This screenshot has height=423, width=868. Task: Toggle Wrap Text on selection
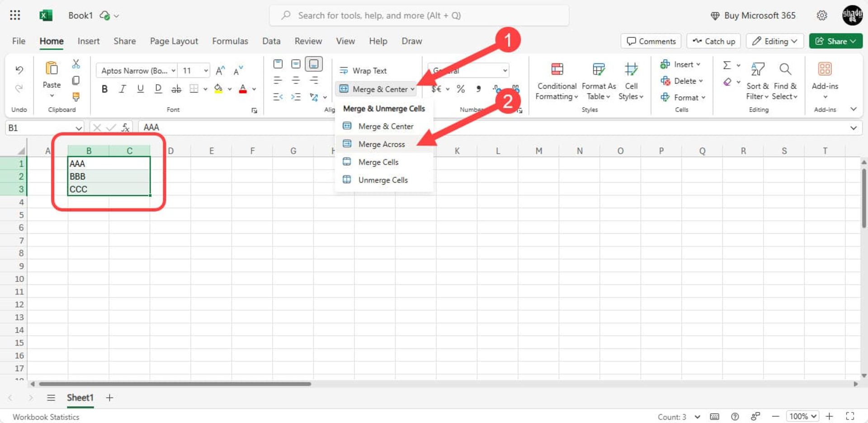363,70
